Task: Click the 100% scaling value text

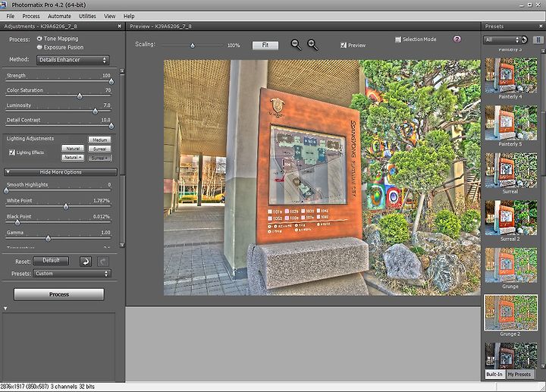Action: [234, 45]
